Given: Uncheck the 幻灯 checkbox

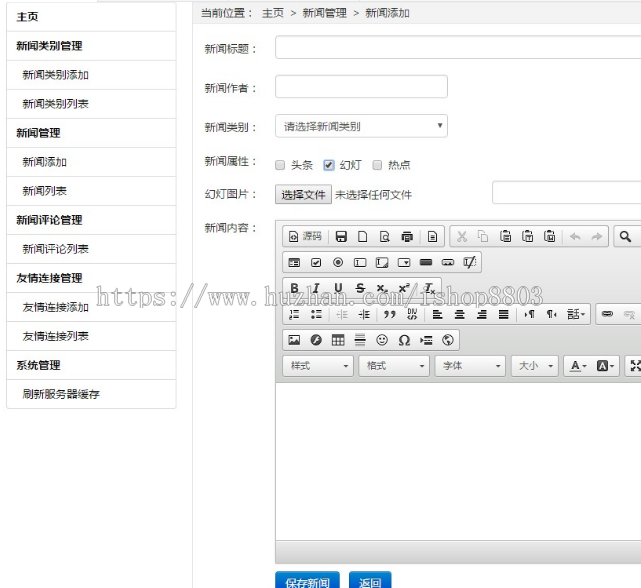Looking at the screenshot, I should 329,165.
